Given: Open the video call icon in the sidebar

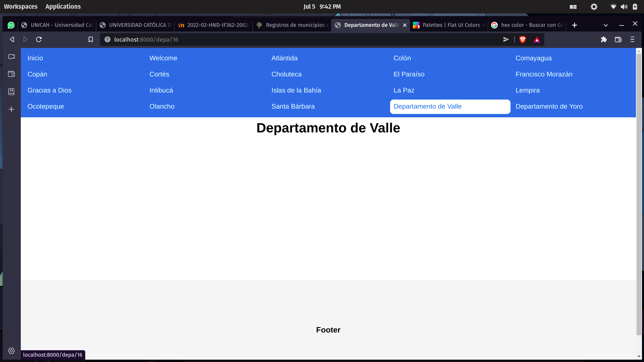Looking at the screenshot, I should tap(11, 57).
